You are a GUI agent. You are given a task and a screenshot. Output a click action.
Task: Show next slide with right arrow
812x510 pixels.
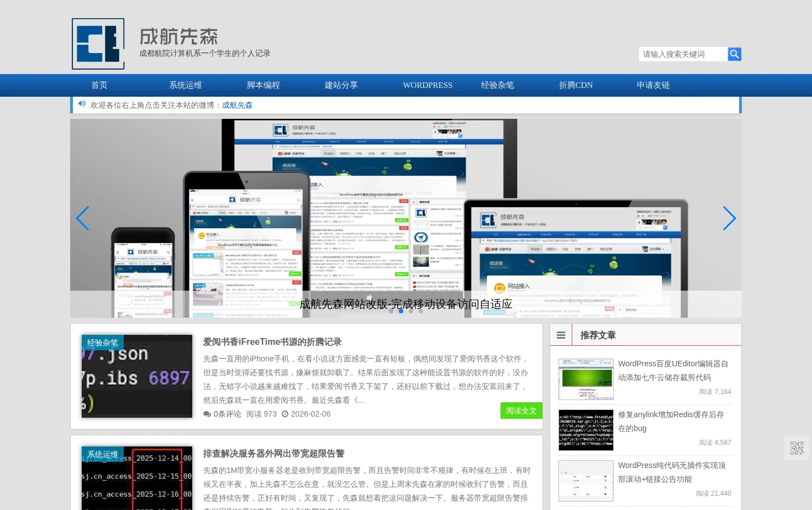coord(730,218)
